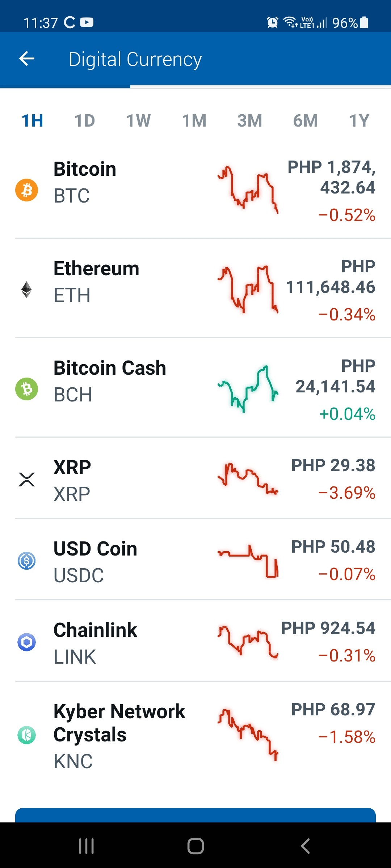Tap the Ethereum diamond logo icon
The width and height of the screenshot is (391, 868).
(x=26, y=289)
